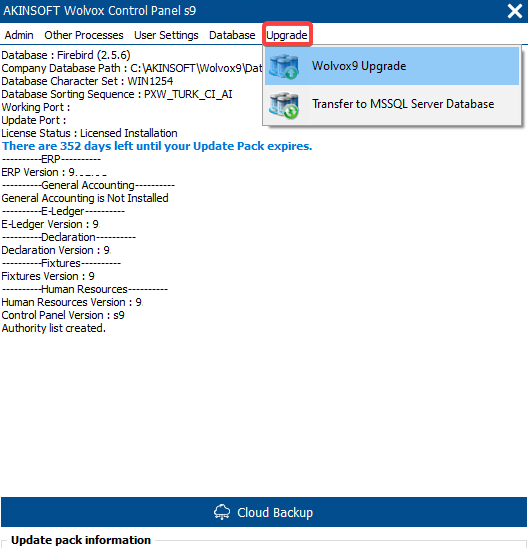528x548 pixels.
Task: Open the Admin menu
Action: (x=19, y=35)
